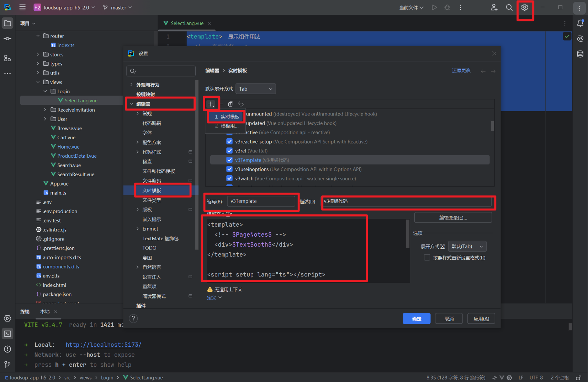Click the 描述 description input field
Screen dimensions: 588x382
tap(406, 201)
